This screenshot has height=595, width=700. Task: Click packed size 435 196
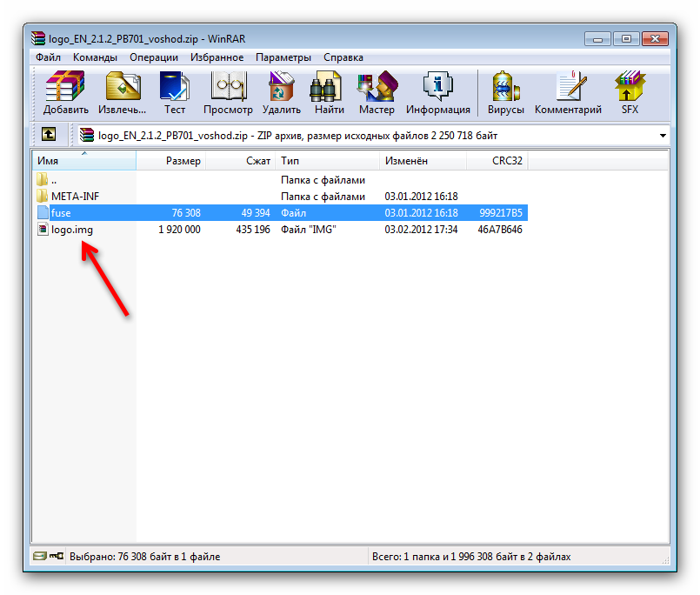(253, 230)
